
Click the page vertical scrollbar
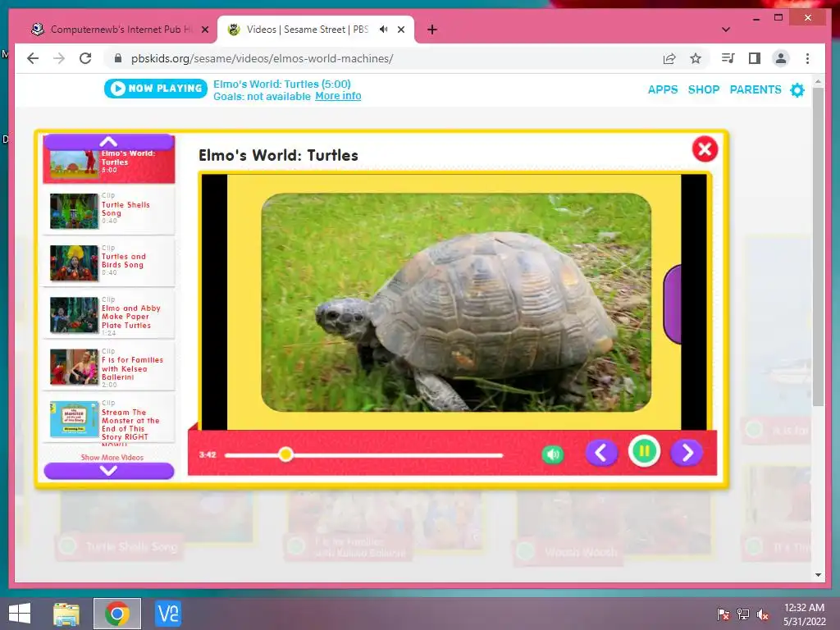pos(818,246)
